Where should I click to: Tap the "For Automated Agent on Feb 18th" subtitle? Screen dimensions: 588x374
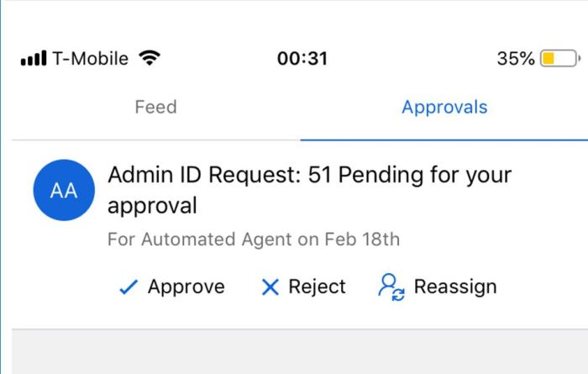coord(253,240)
